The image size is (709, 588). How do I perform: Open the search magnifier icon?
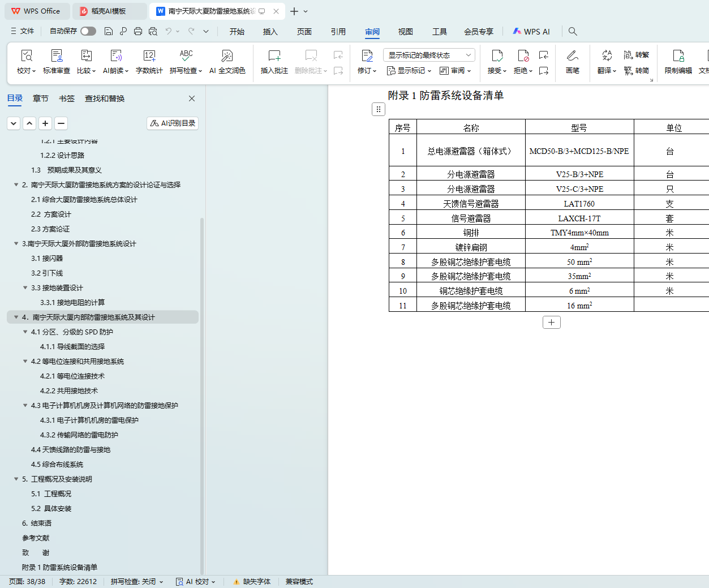click(573, 31)
